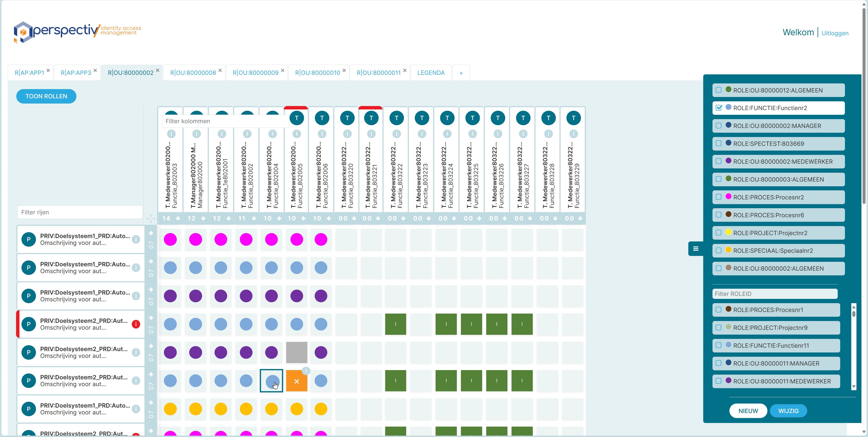Click the magenta dot under Functie_802003 column

pos(170,239)
